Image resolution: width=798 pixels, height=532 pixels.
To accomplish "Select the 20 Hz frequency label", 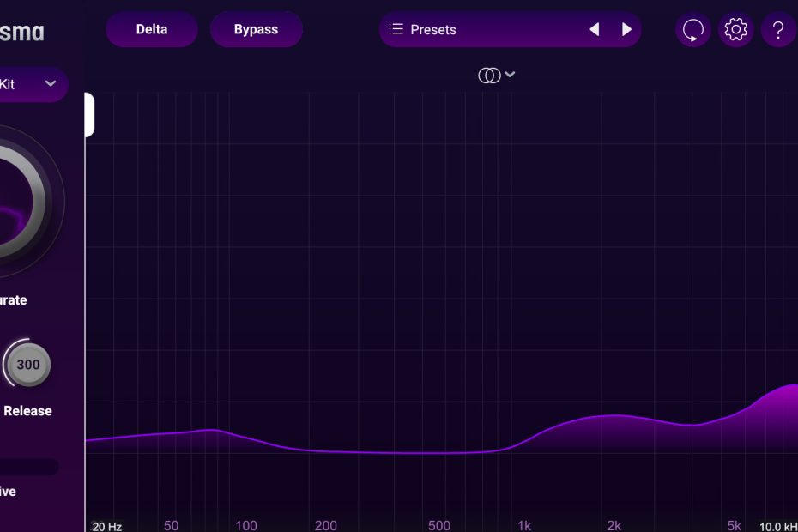I will point(106,526).
